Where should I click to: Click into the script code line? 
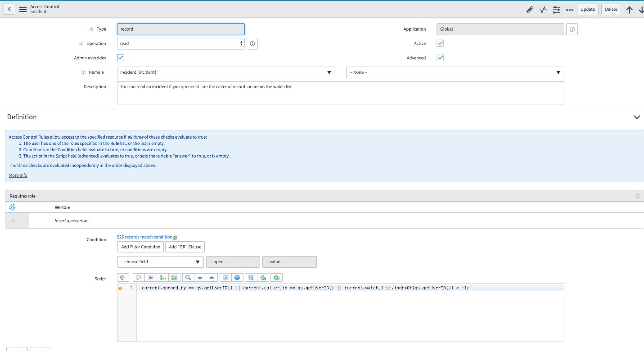305,288
